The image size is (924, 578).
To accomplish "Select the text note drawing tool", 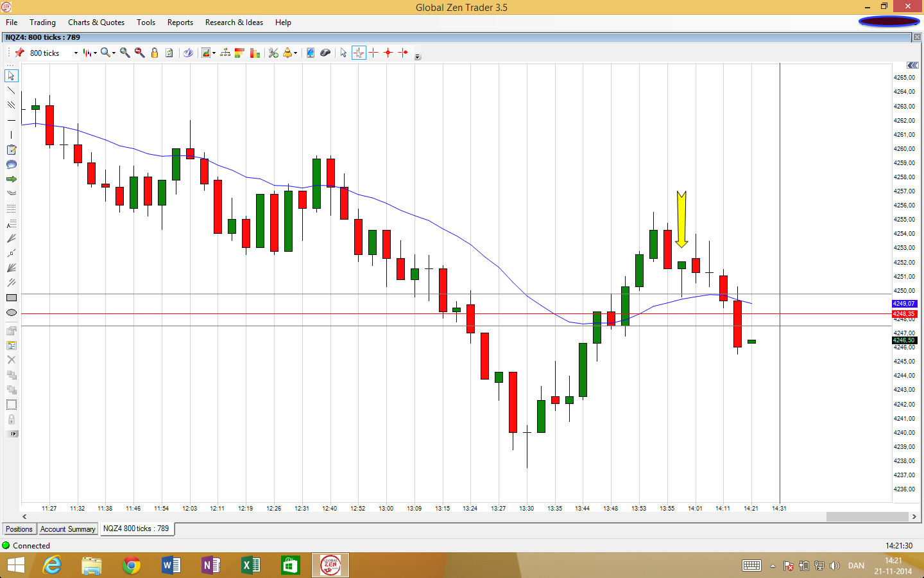I will coord(11,150).
